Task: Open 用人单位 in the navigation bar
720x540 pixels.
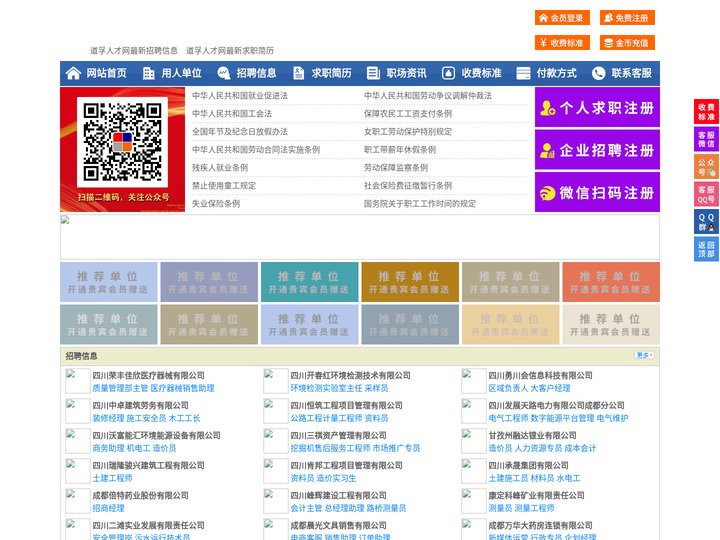Action: click(x=181, y=73)
